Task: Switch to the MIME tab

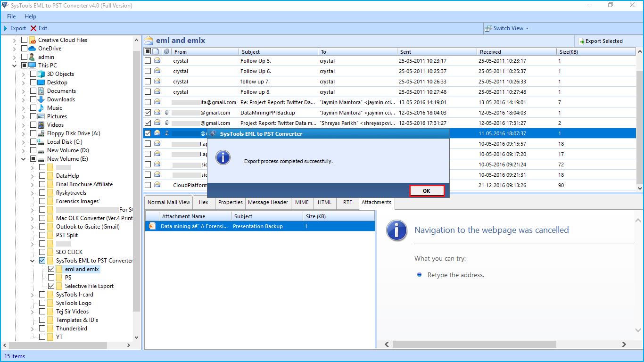Action: pos(302,202)
